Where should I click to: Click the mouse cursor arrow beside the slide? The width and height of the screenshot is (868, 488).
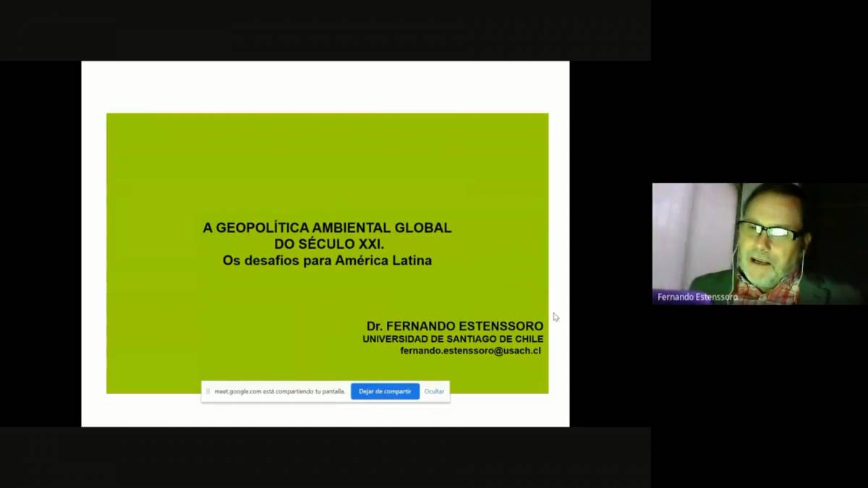[556, 317]
